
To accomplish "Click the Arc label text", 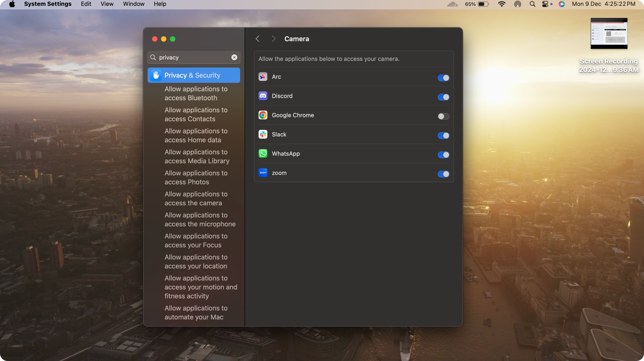I will click(276, 77).
